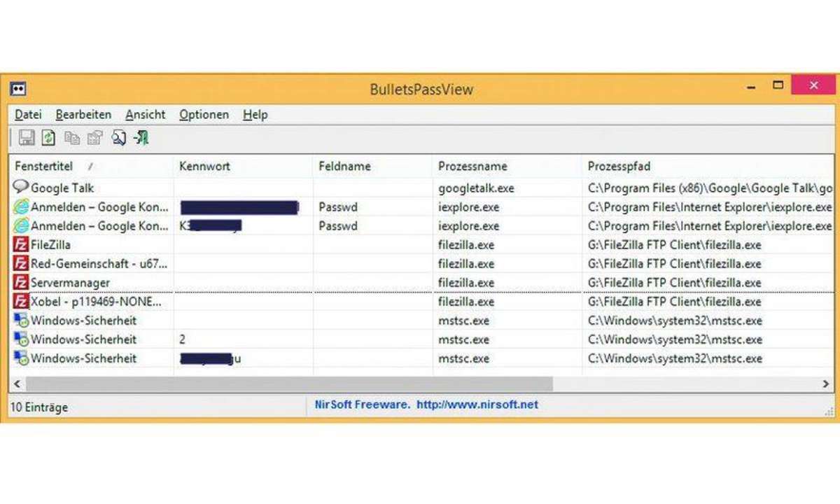
Task: Select the Red-Gemeinschaft - u67... entry
Action: point(99,264)
